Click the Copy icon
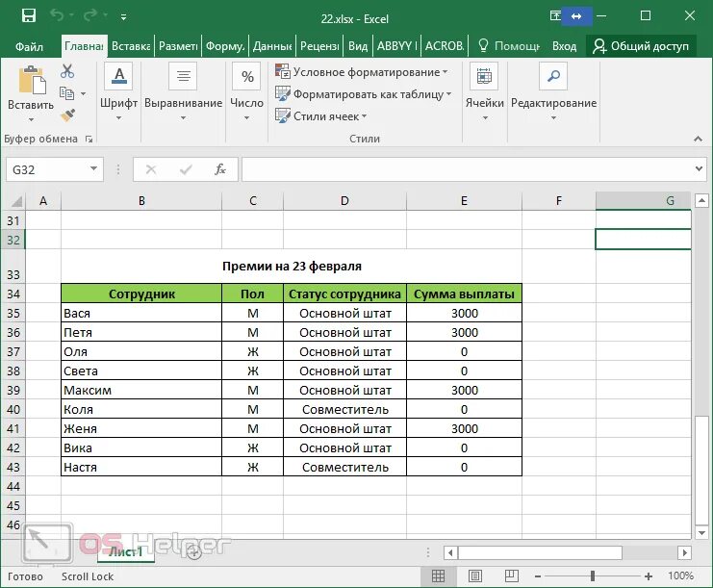 [x=67, y=93]
